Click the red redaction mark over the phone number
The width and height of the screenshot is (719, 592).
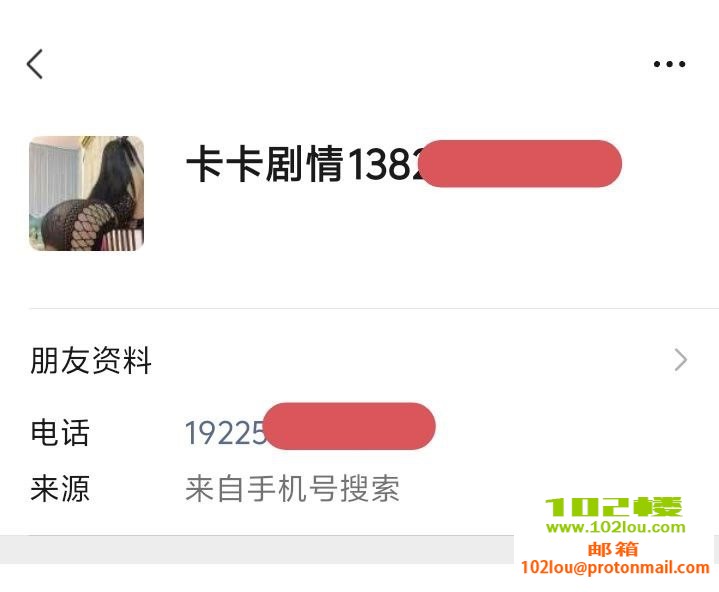click(x=349, y=426)
